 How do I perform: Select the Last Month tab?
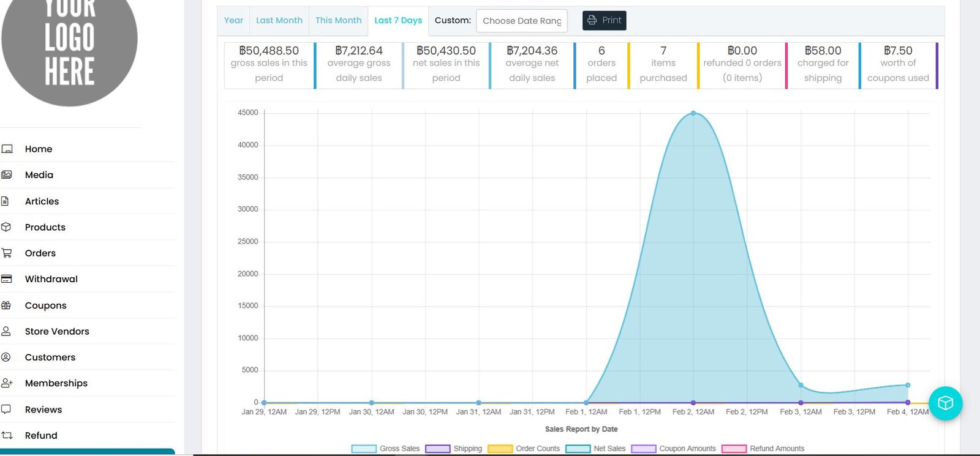279,20
